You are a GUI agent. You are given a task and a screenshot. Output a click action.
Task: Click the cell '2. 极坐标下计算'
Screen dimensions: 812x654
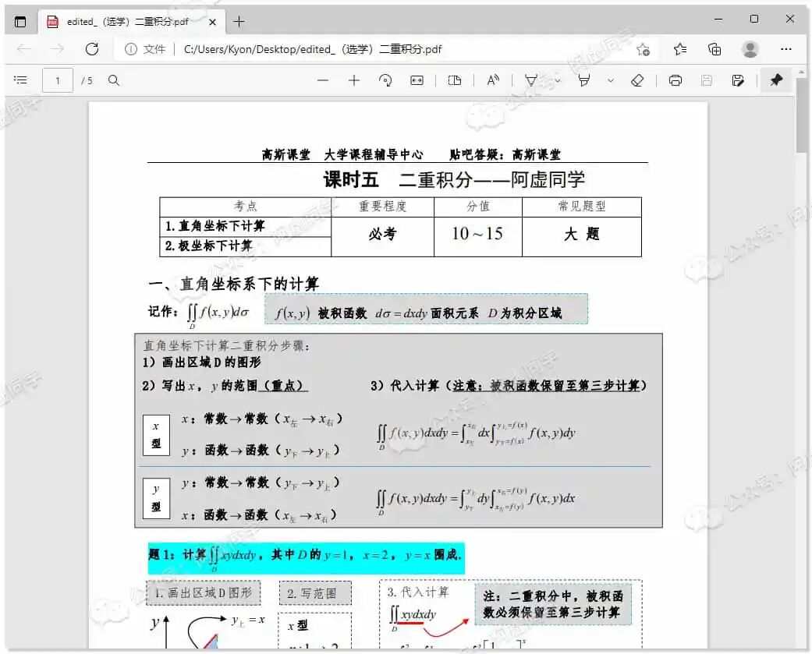246,246
